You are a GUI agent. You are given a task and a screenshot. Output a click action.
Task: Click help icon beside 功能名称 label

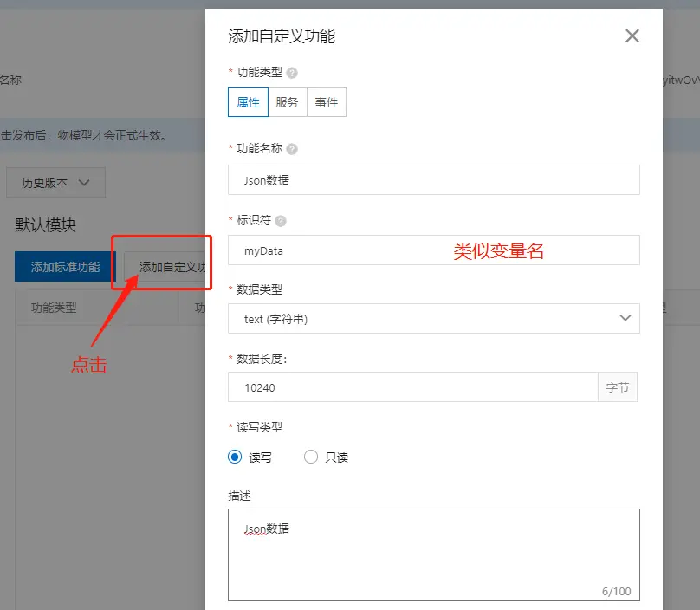pos(292,149)
